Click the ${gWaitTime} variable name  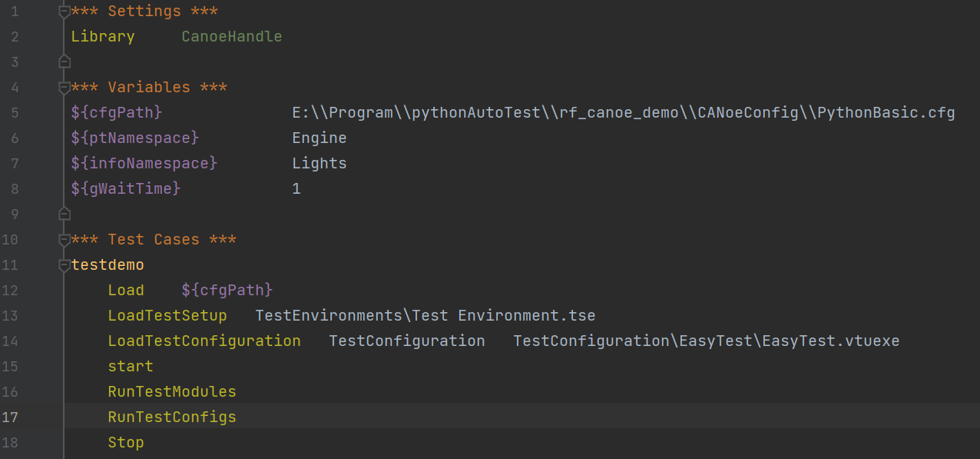126,188
